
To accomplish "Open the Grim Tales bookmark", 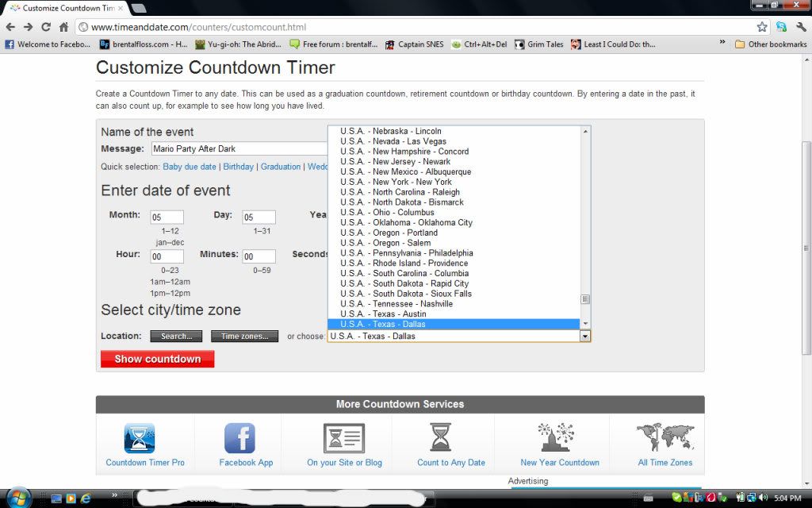I will point(539,44).
